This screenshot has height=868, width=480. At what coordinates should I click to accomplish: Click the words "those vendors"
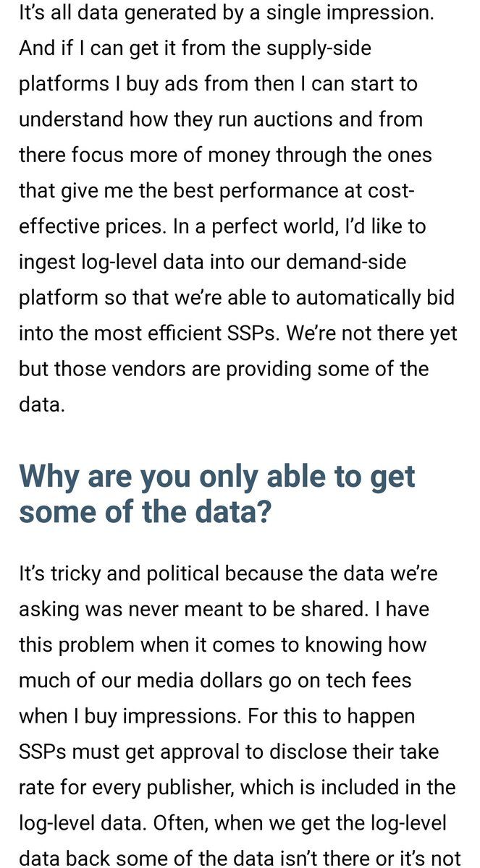114,369
